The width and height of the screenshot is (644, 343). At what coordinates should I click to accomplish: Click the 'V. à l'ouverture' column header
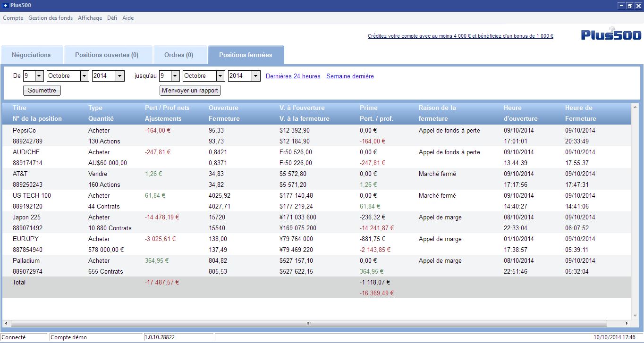302,108
